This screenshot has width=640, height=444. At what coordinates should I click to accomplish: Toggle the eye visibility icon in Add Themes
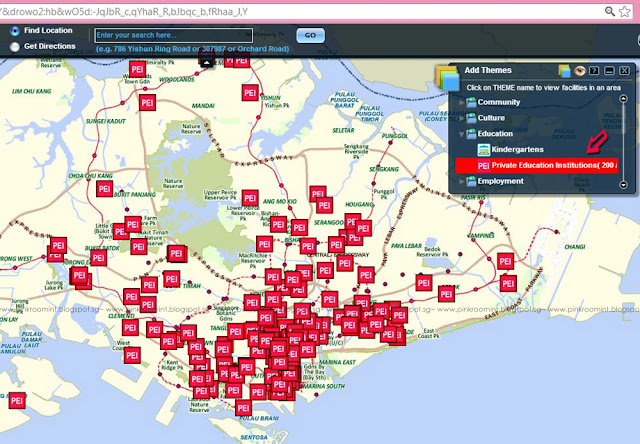click(580, 71)
